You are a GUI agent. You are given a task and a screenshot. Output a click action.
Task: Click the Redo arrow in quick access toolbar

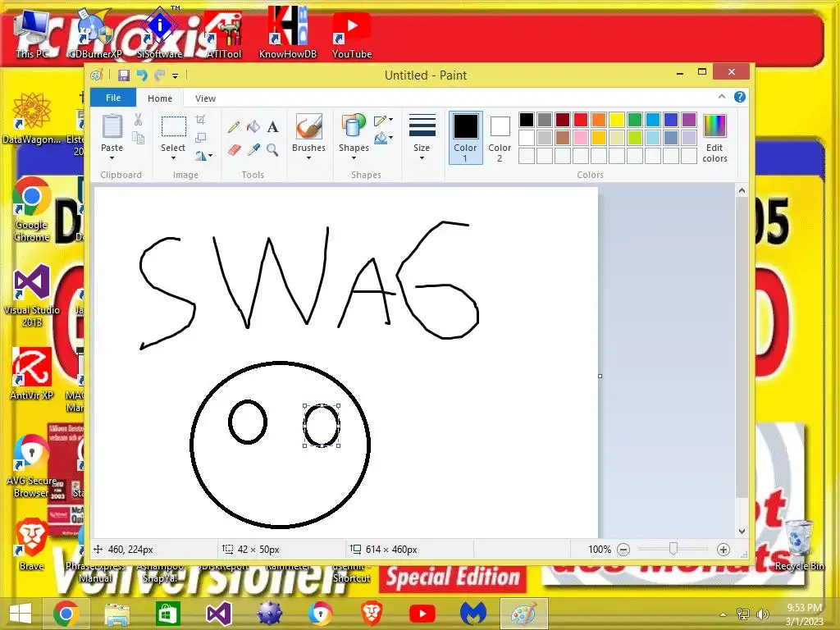159,75
